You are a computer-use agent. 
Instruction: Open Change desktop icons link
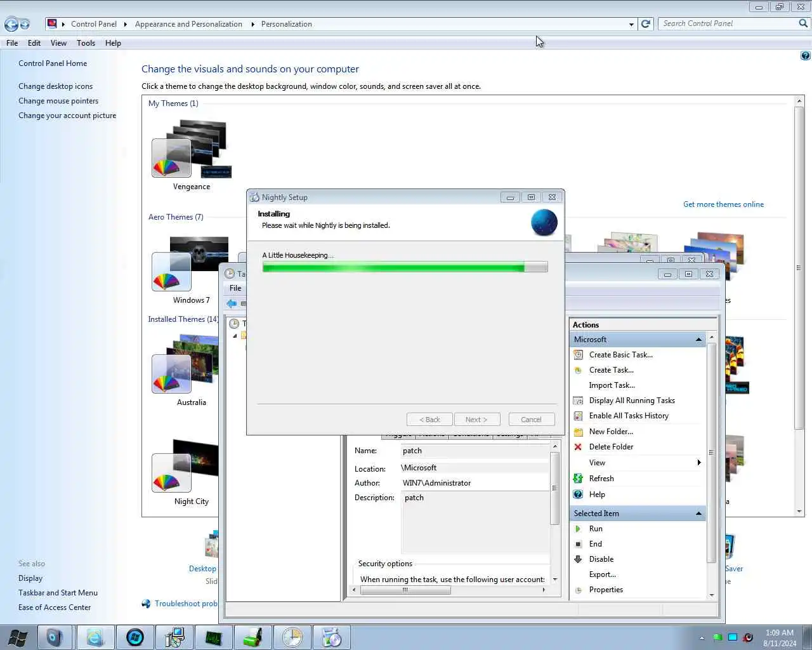(55, 86)
